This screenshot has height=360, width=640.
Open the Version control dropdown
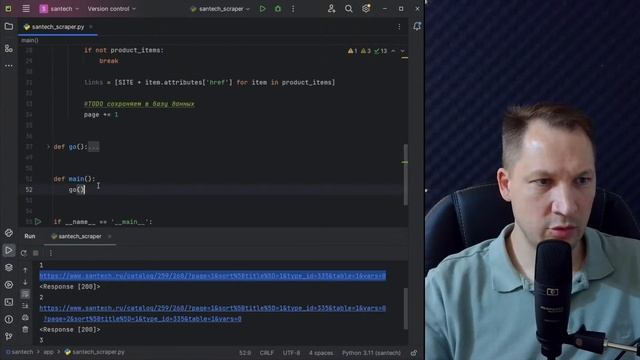pos(111,9)
